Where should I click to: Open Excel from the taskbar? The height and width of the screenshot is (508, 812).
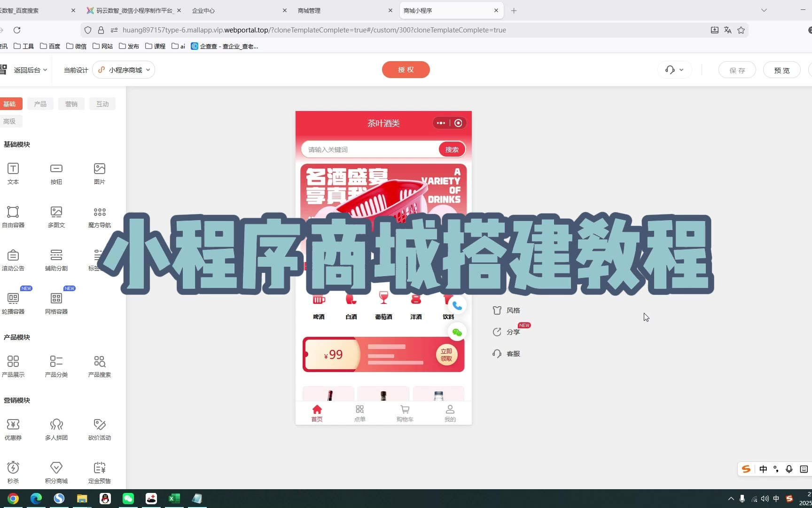point(174,499)
